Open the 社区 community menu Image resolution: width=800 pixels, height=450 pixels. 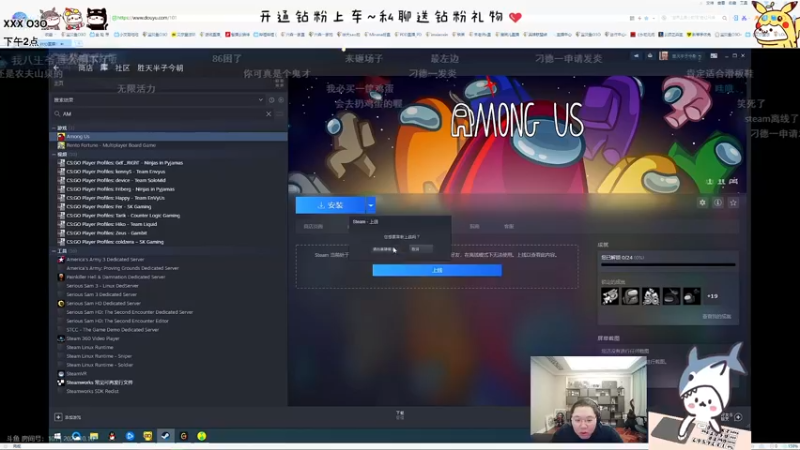[122, 68]
